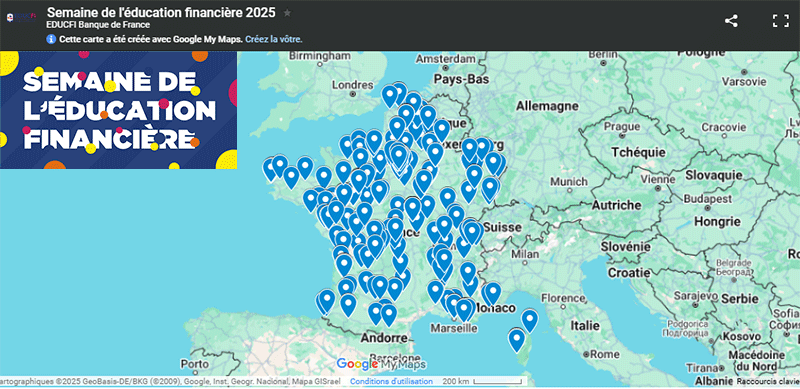Click the 'Suisse' country label
Screen dimensions: 800x389
coord(503,227)
